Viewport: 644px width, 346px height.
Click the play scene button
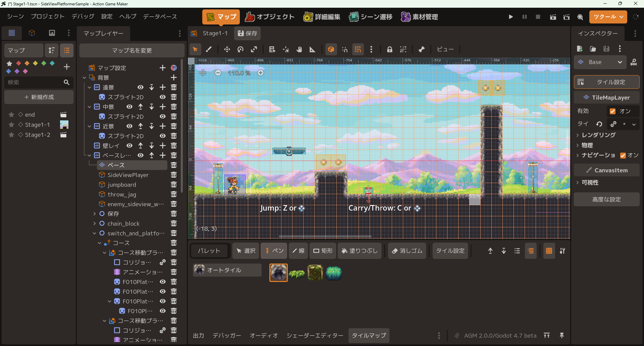(x=511, y=17)
